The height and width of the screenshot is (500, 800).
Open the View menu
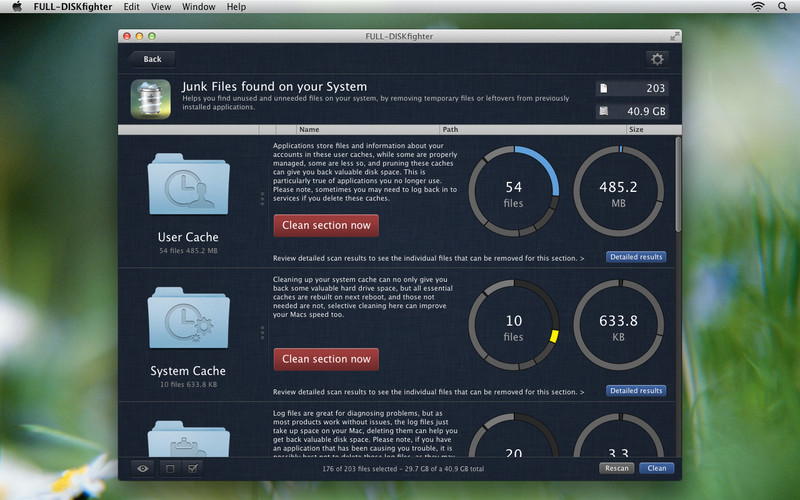click(161, 7)
